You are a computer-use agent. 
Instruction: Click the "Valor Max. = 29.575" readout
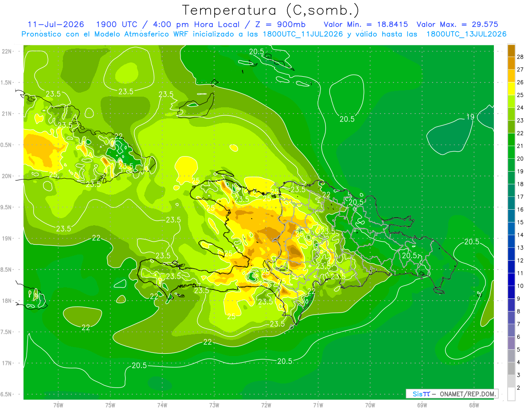pos(457,24)
